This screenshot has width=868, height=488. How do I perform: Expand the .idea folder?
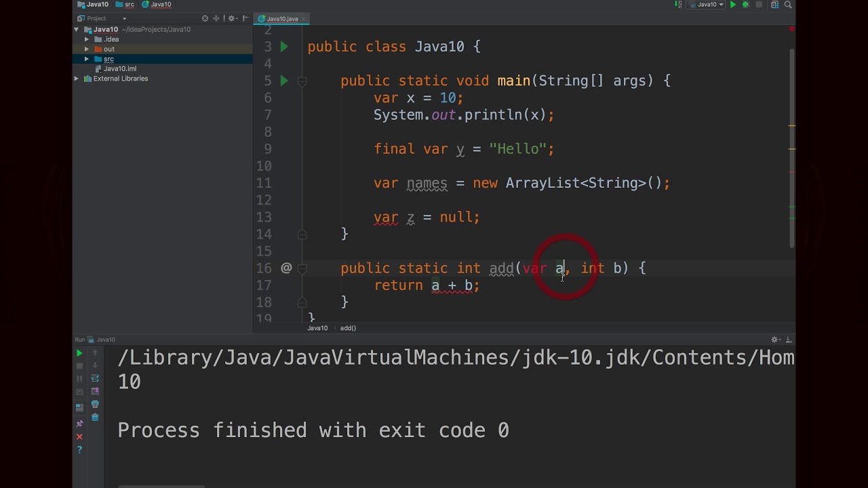pyautogui.click(x=87, y=39)
